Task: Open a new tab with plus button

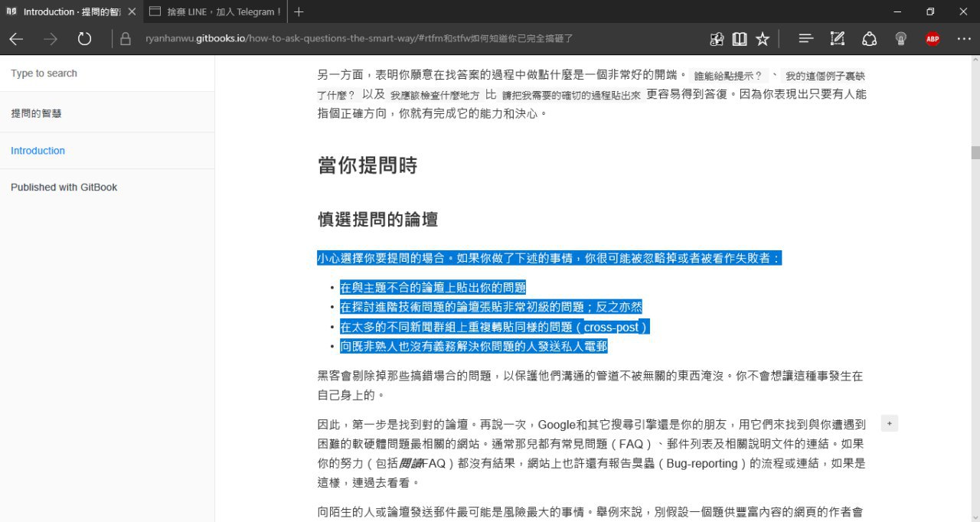Action: 299,11
